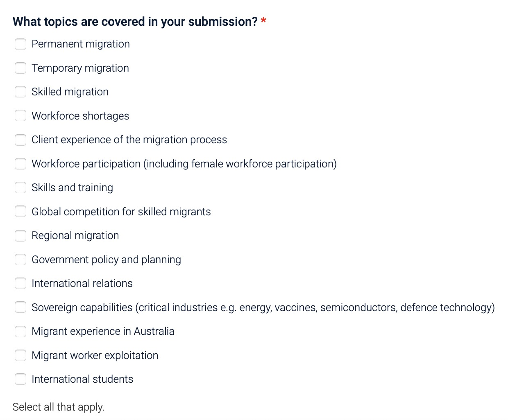
Task: Click the 'Permanent migration' label text
Action: [81, 44]
